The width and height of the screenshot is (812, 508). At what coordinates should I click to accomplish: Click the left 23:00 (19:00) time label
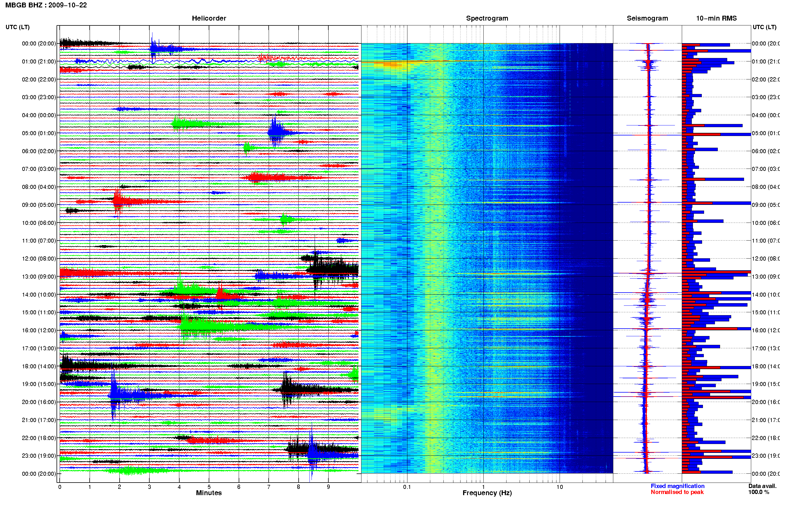[39, 456]
